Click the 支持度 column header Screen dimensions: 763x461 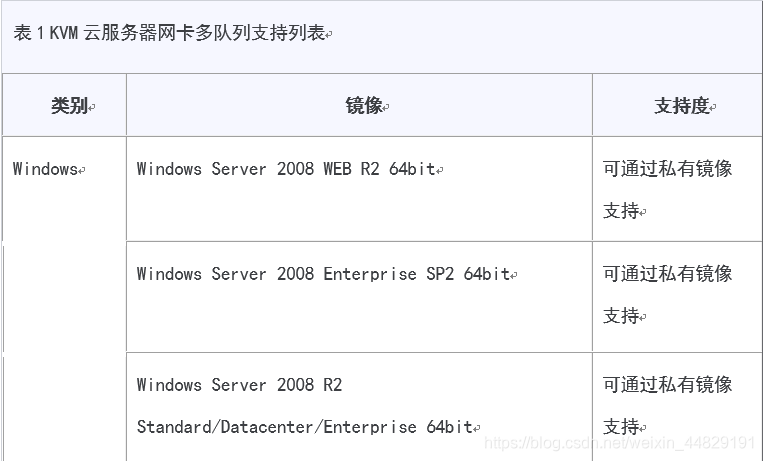(x=682, y=105)
